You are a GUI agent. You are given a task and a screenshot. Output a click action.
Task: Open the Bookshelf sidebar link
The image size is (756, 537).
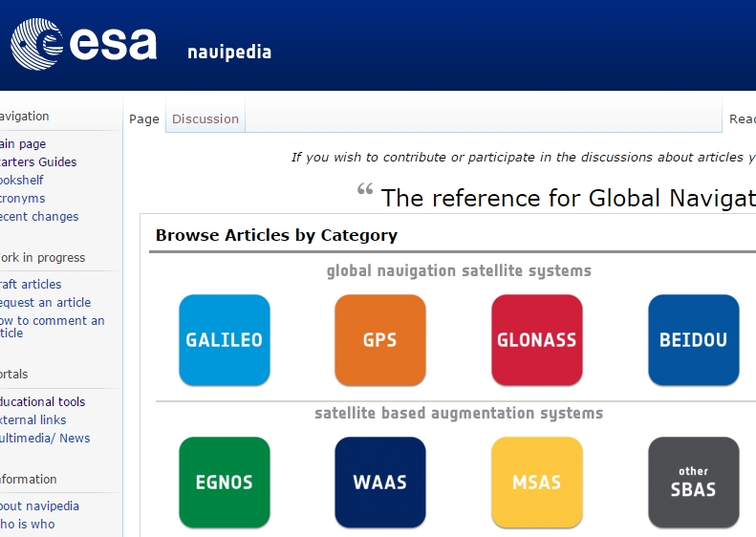(21, 180)
